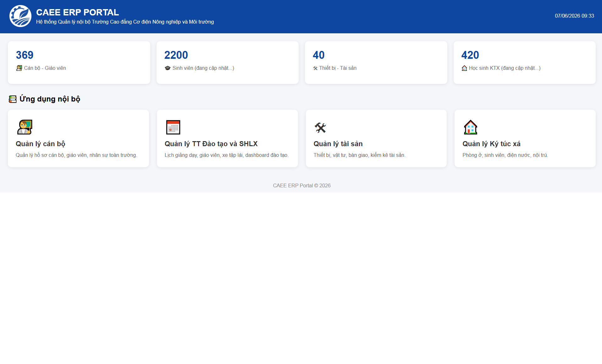Click the 369 staff count
Viewport: 602px width, 364px height.
click(25, 55)
